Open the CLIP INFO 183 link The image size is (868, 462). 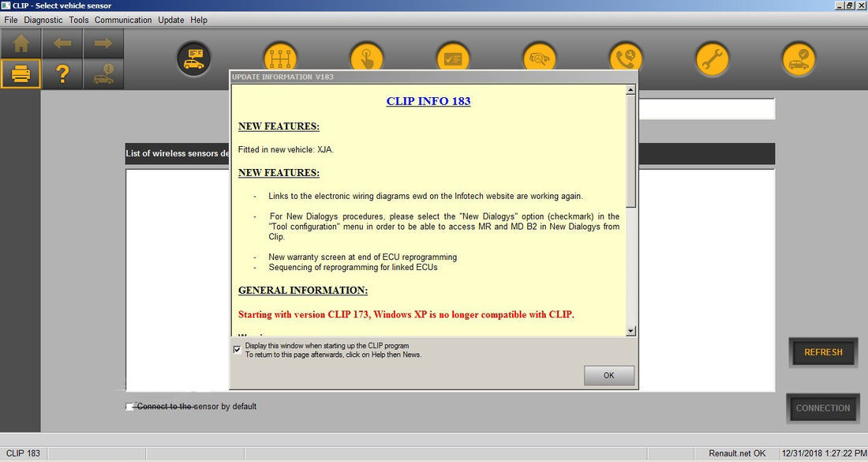coord(428,101)
